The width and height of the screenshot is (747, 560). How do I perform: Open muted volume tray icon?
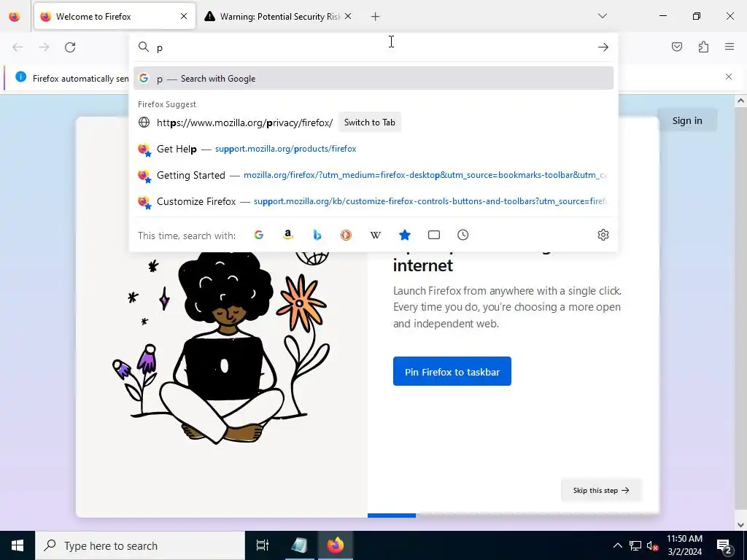tap(653, 545)
